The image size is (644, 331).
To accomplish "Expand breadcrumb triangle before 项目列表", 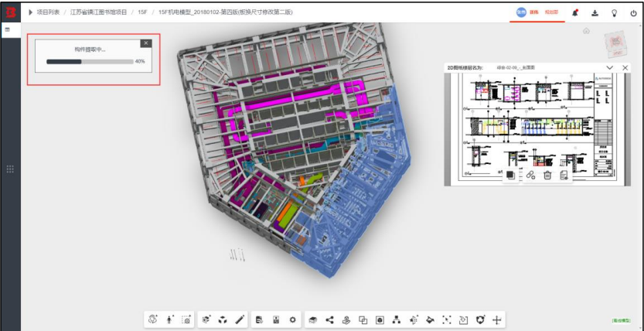I will (x=30, y=12).
